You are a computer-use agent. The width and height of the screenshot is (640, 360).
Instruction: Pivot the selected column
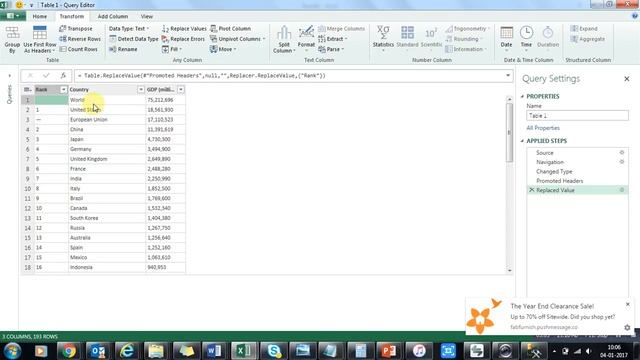click(231, 29)
